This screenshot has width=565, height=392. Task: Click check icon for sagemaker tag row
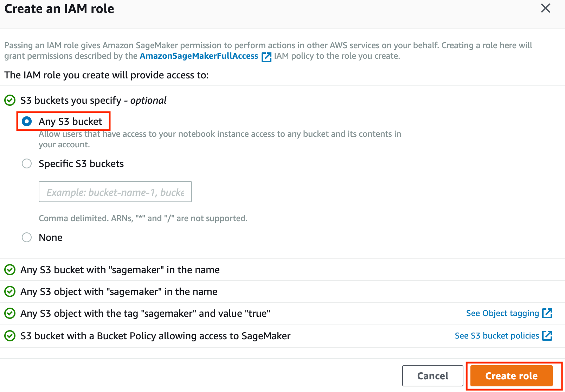click(10, 314)
